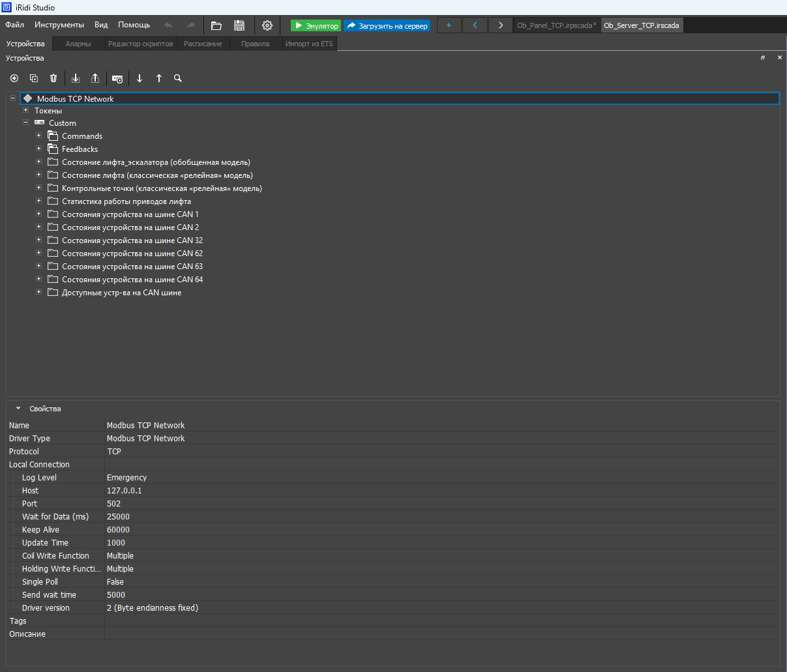This screenshot has width=787, height=672.
Task: Select the Устройства tab
Action: click(25, 44)
